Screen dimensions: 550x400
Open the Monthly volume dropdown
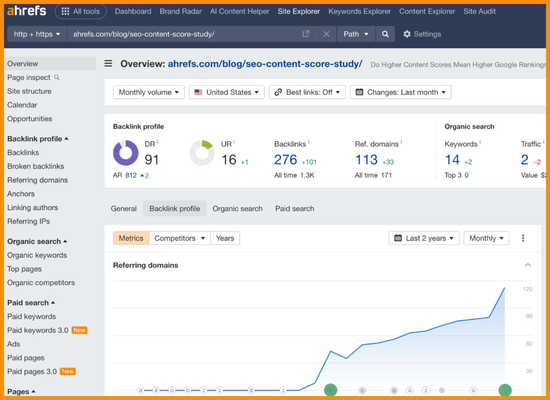click(x=149, y=92)
